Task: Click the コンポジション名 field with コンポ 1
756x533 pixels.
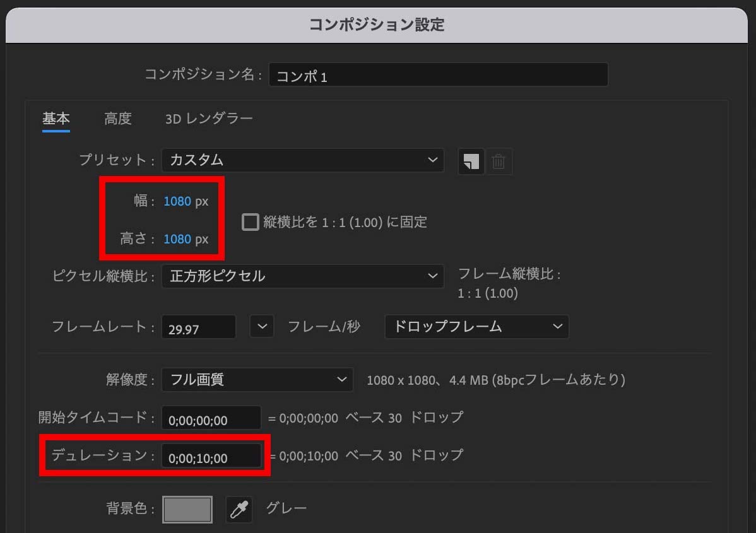Action: (439, 75)
